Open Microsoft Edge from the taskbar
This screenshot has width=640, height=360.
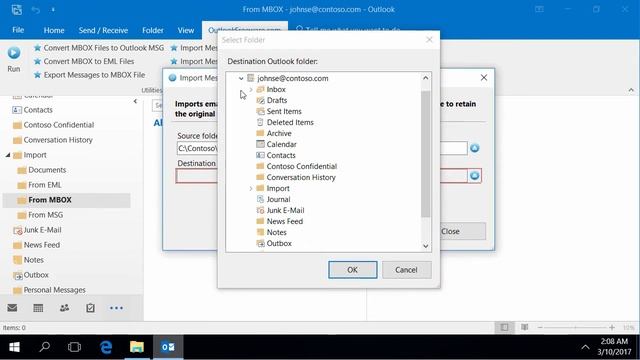[x=106, y=347]
